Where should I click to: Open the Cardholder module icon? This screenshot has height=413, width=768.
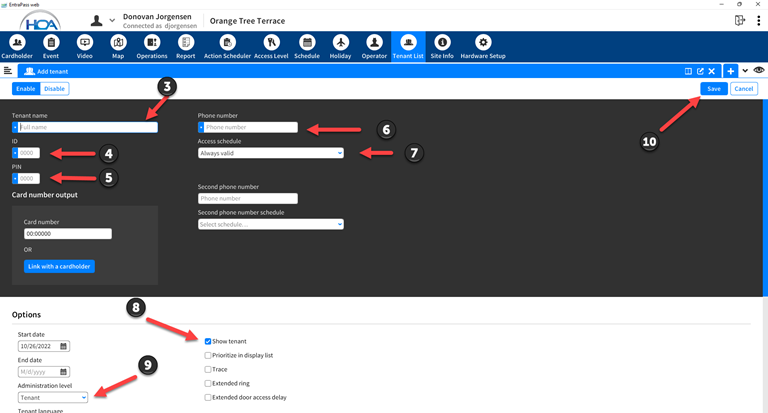point(17,42)
